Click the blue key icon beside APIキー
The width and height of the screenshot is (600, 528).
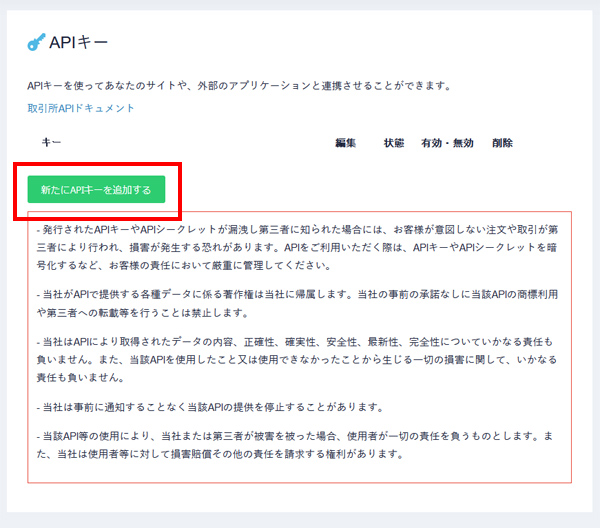pyautogui.click(x=36, y=42)
